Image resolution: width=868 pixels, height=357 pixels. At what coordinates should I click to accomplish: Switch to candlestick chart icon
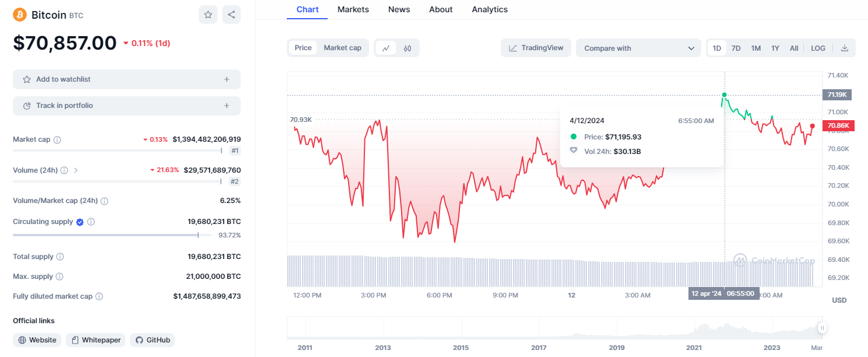(x=407, y=48)
